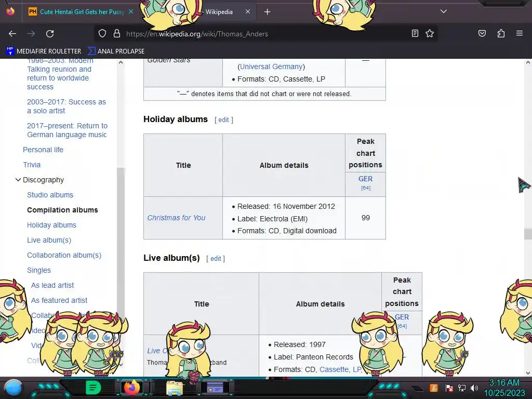Open Personal life in the contents sidebar
The height and width of the screenshot is (399, 532).
43,150
